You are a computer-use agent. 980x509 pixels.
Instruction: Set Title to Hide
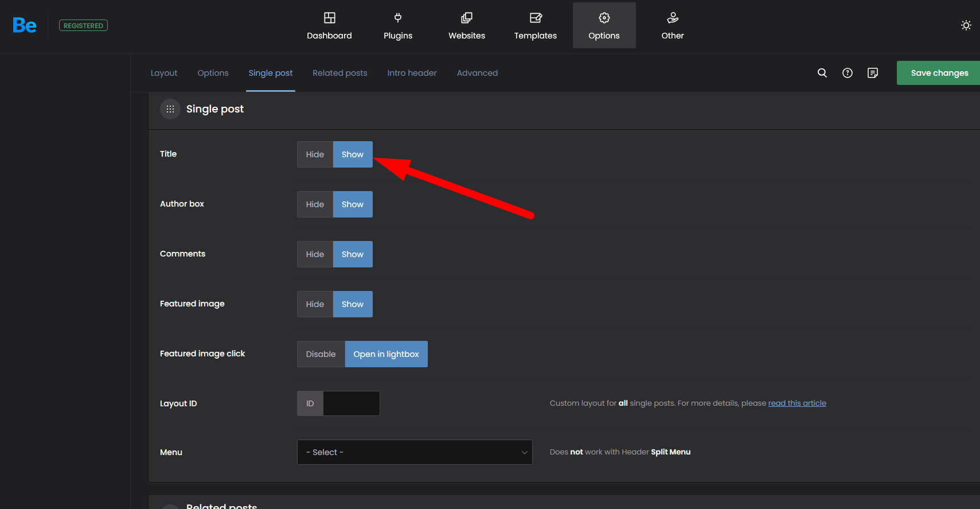[315, 154]
